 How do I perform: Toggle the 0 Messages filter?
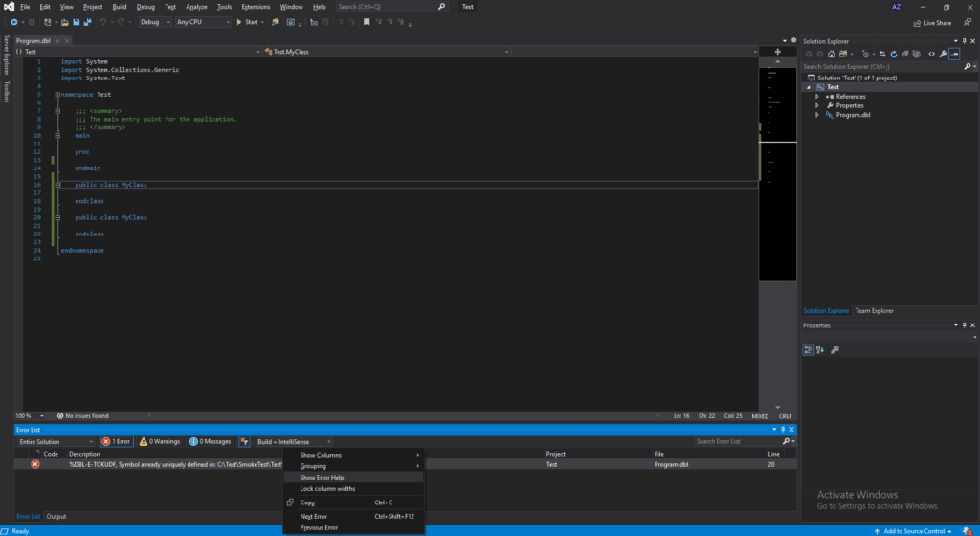pos(211,442)
